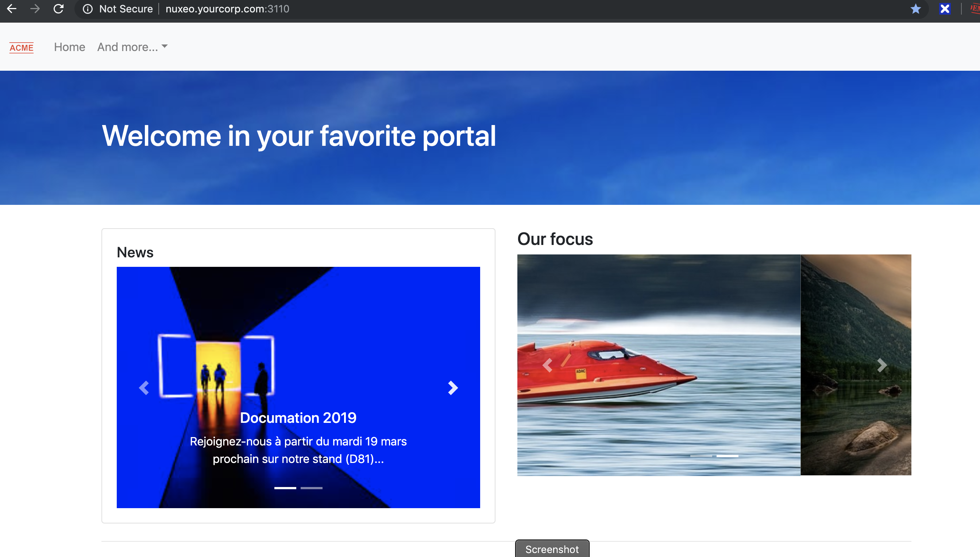980x557 pixels.
Task: Show previous Our focus slide
Action: (547, 365)
